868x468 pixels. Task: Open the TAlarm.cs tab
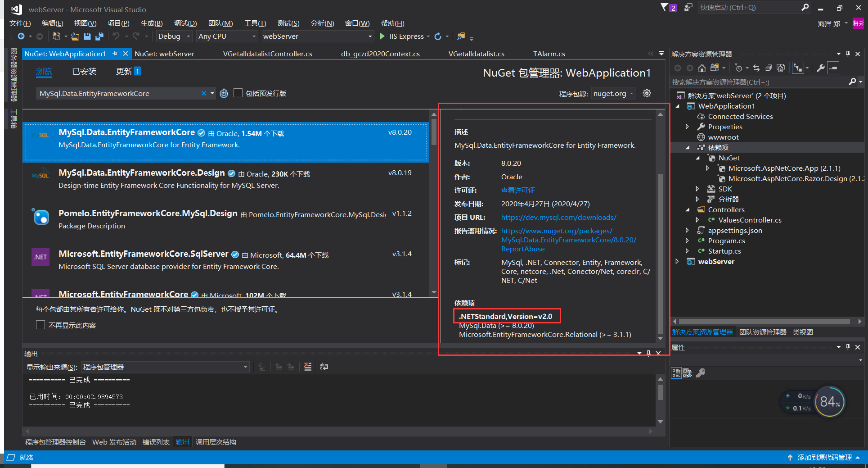point(549,54)
